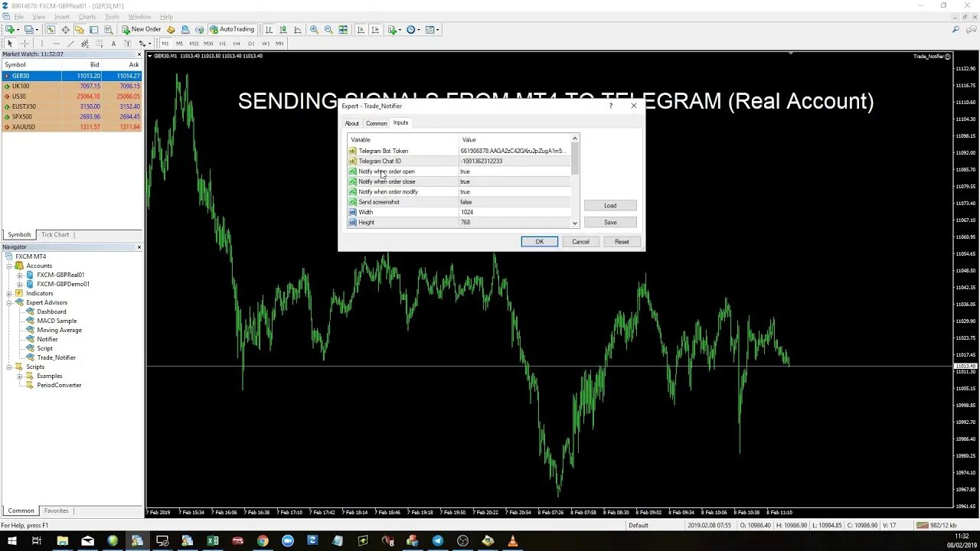The height and width of the screenshot is (551, 980).
Task: Select the text label 'T' tool
Action: point(128,43)
